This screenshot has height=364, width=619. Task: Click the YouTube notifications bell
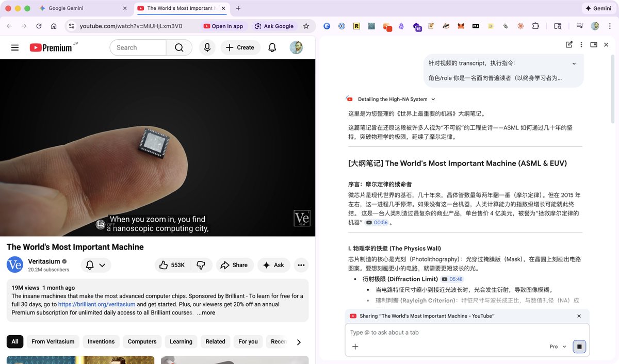(x=272, y=47)
